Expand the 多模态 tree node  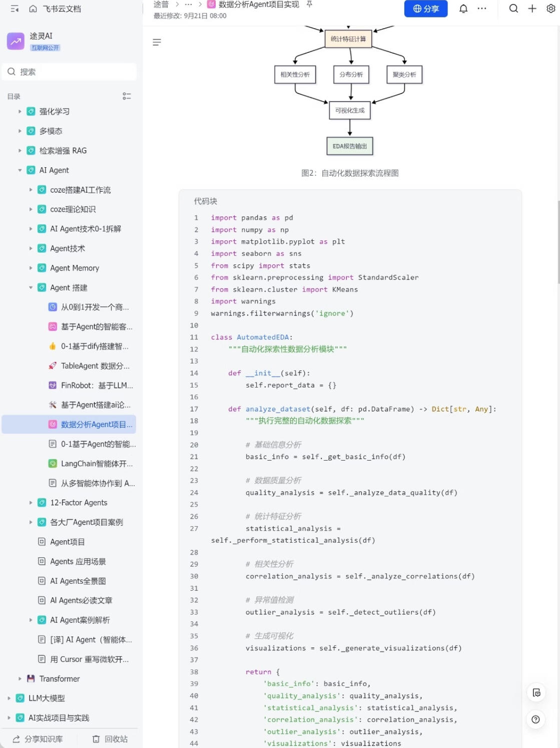(20, 131)
